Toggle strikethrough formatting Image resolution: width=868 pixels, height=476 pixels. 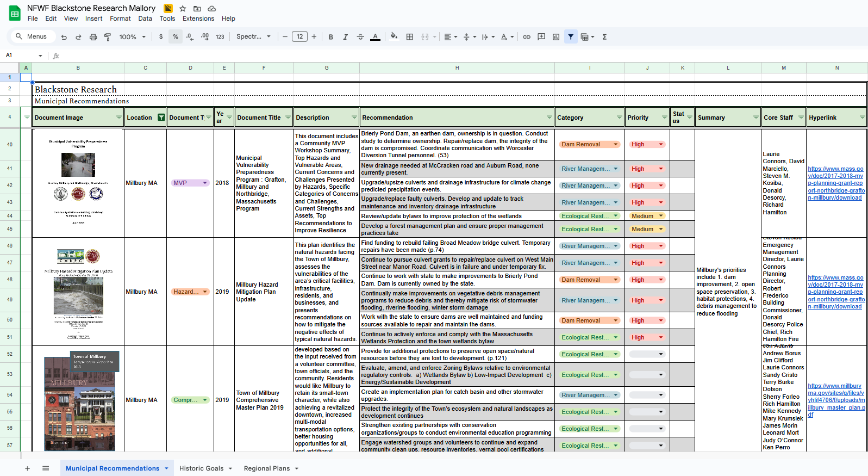(360, 37)
